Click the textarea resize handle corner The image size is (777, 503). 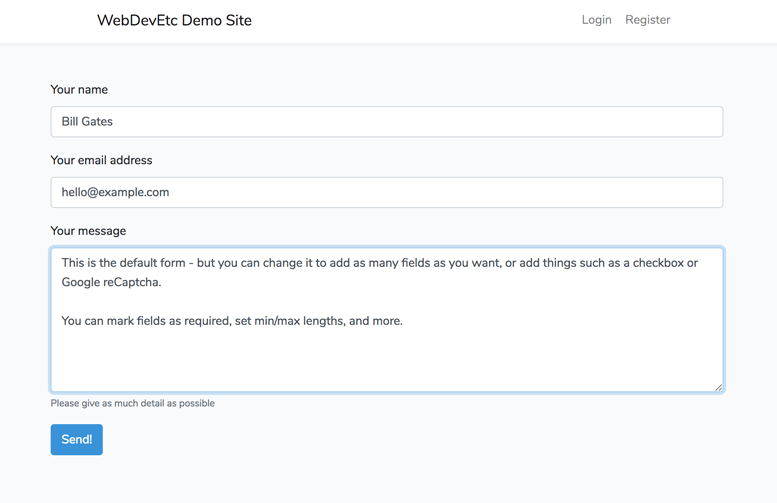[x=719, y=388]
